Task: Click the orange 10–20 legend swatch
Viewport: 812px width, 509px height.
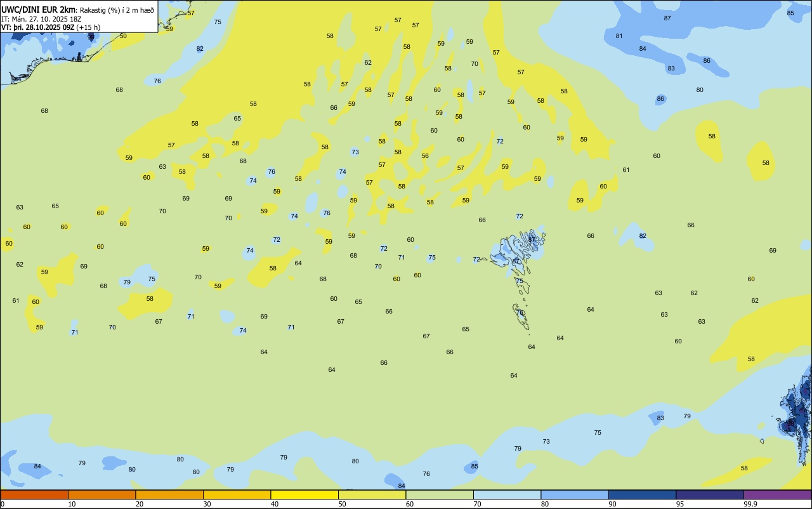Action: click(101, 494)
